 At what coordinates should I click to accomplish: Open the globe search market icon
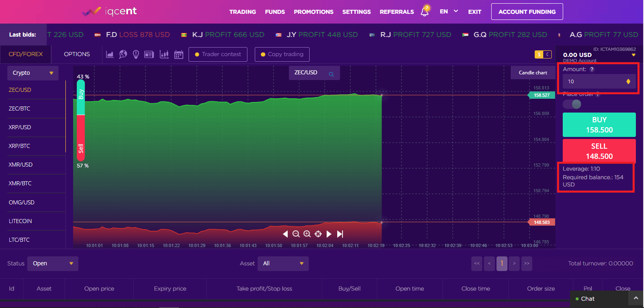pyautogui.click(x=123, y=54)
